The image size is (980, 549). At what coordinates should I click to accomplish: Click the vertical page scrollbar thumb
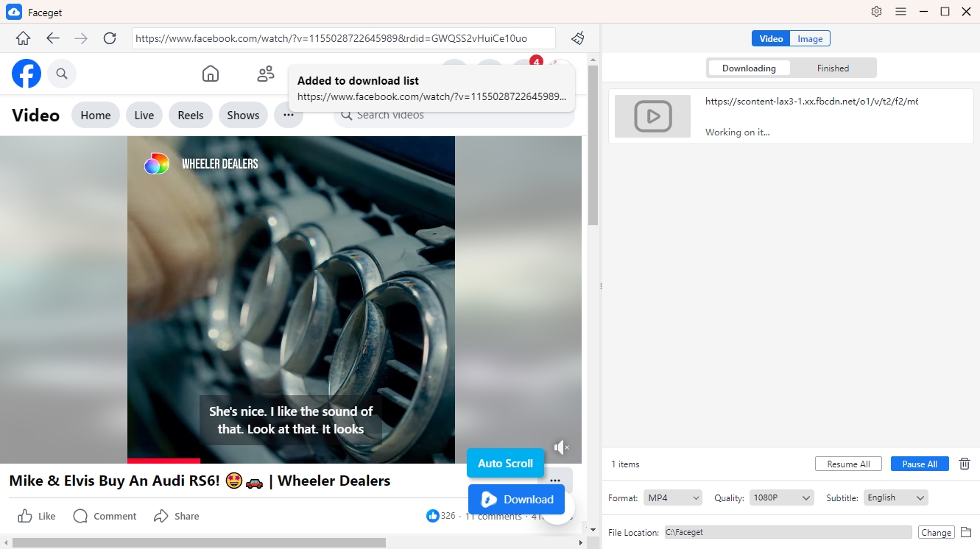pyautogui.click(x=593, y=145)
